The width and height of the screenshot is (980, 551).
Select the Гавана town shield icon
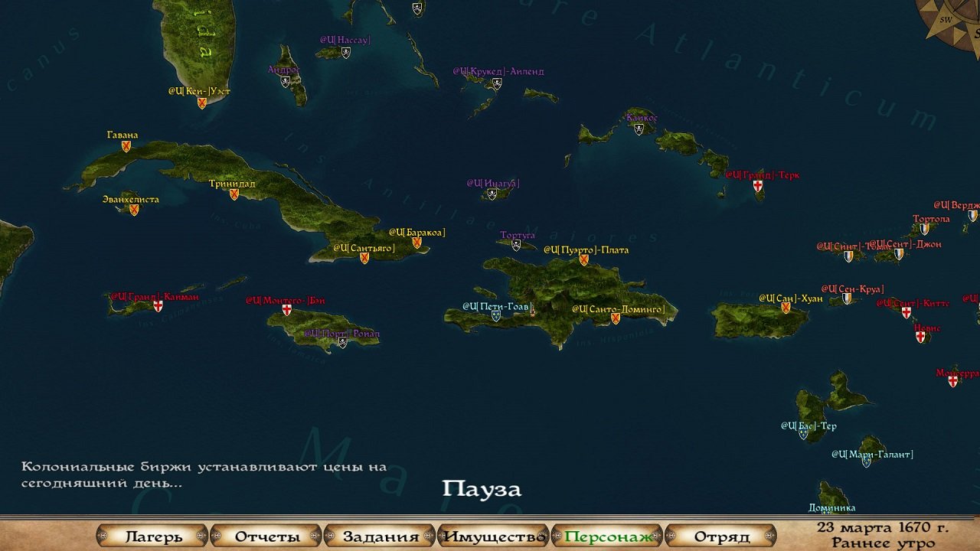pos(126,146)
